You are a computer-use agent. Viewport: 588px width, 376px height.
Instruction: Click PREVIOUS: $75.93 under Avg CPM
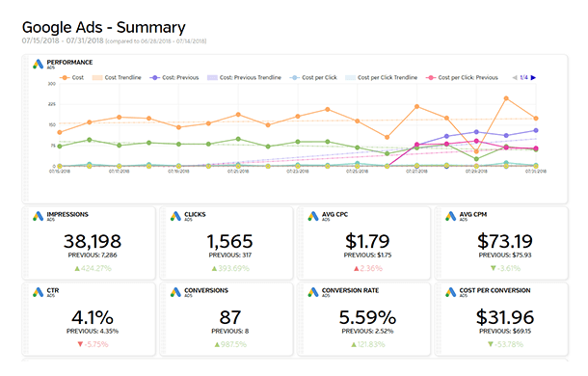tap(505, 255)
